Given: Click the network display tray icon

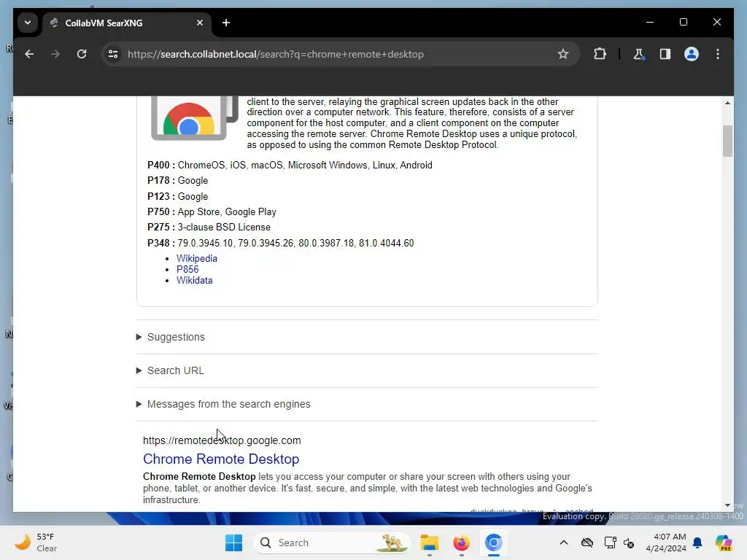Looking at the screenshot, I should click(x=610, y=542).
